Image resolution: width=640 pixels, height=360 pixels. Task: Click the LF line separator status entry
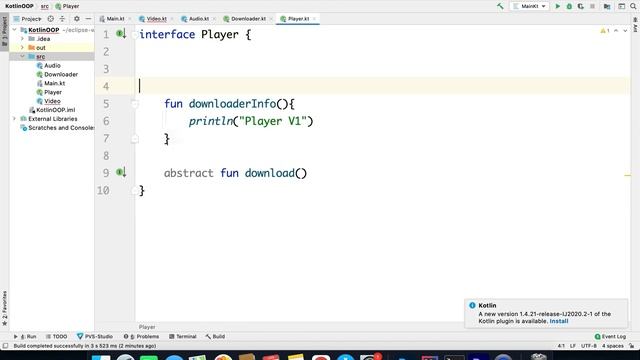pyautogui.click(x=573, y=346)
